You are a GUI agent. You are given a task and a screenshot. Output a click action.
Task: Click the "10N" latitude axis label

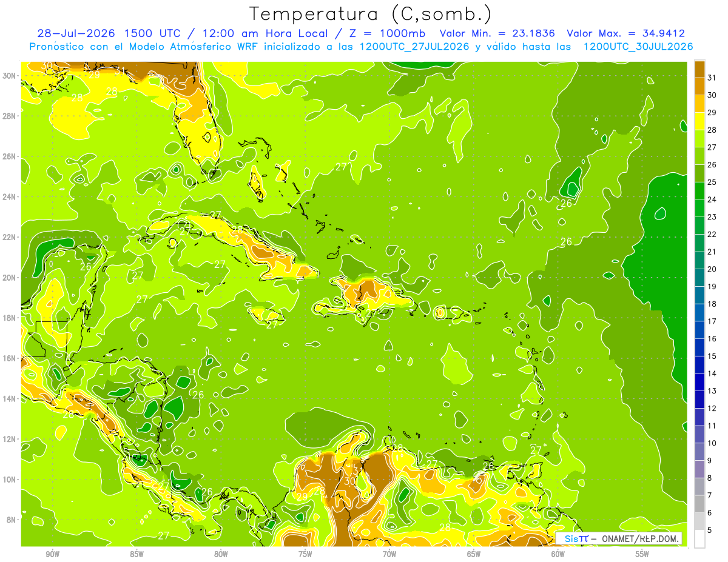(9, 479)
